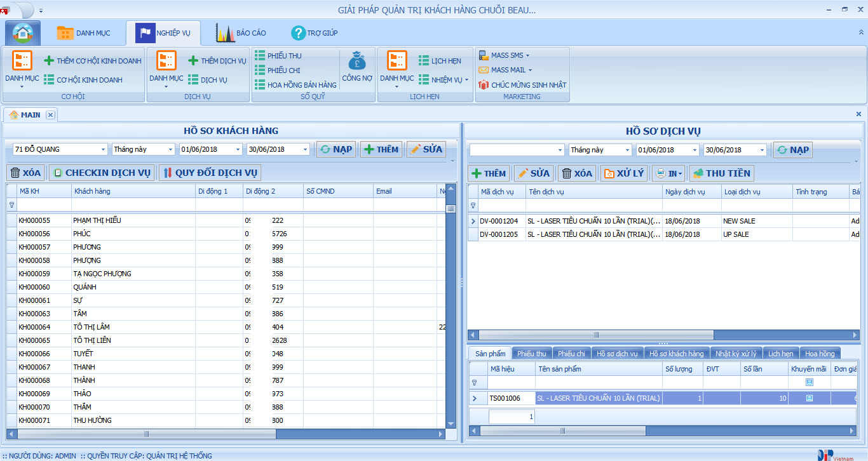Expand the Mass SMS dropdown
868x461 pixels.
tap(527, 56)
